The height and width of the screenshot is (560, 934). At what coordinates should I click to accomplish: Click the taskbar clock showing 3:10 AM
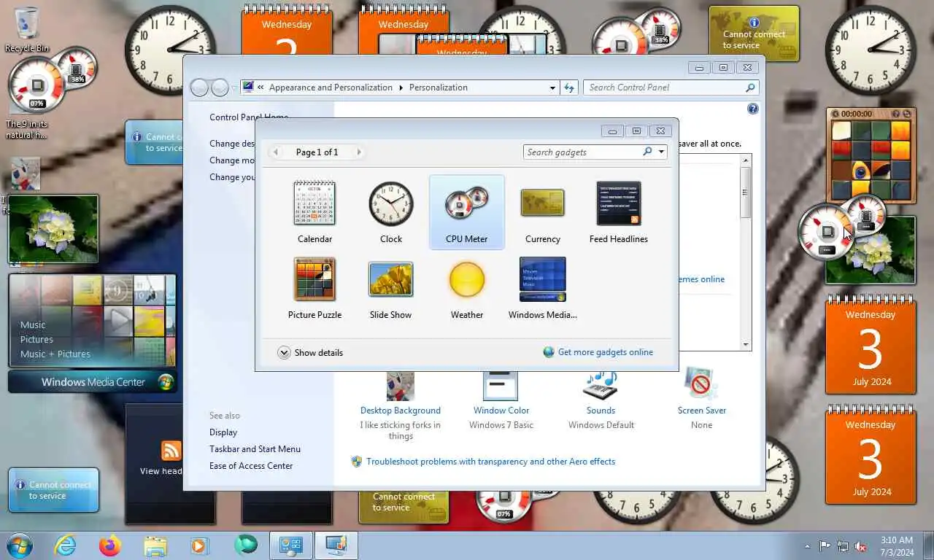click(896, 545)
